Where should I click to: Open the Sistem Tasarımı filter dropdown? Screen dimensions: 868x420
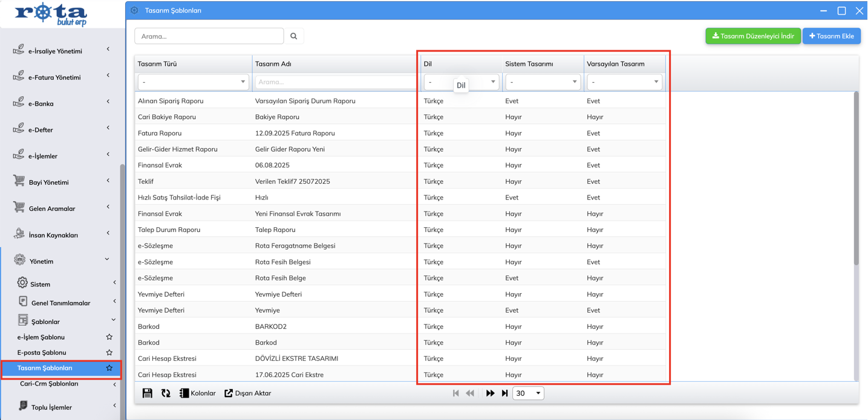click(542, 82)
